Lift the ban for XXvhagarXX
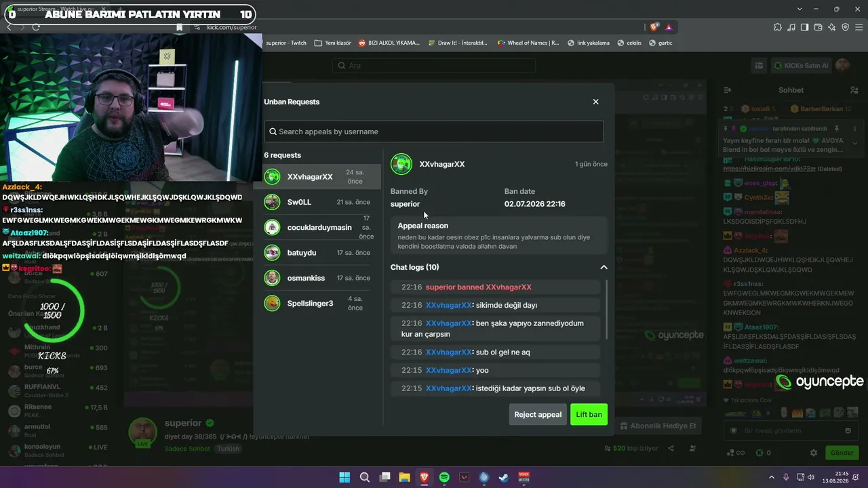 pos(589,414)
